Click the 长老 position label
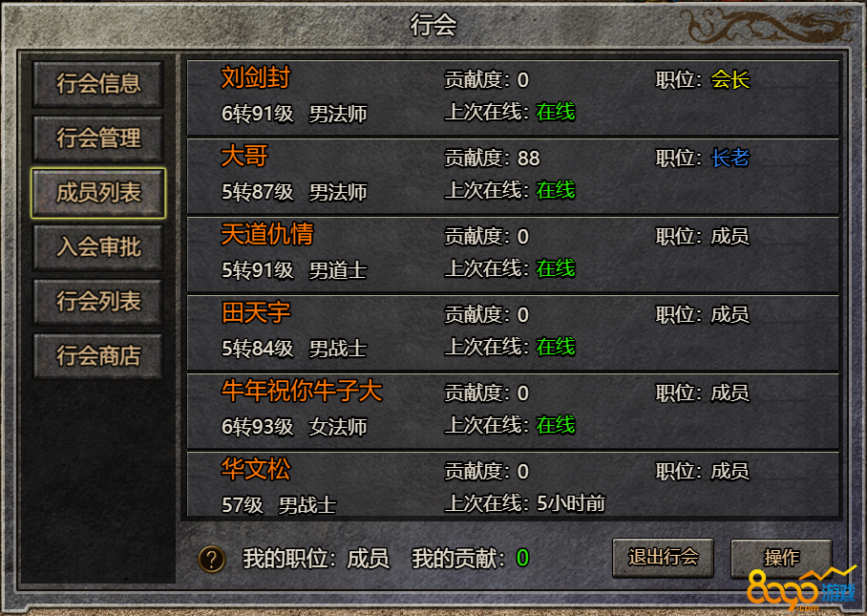This screenshot has height=616, width=867. coord(730,159)
